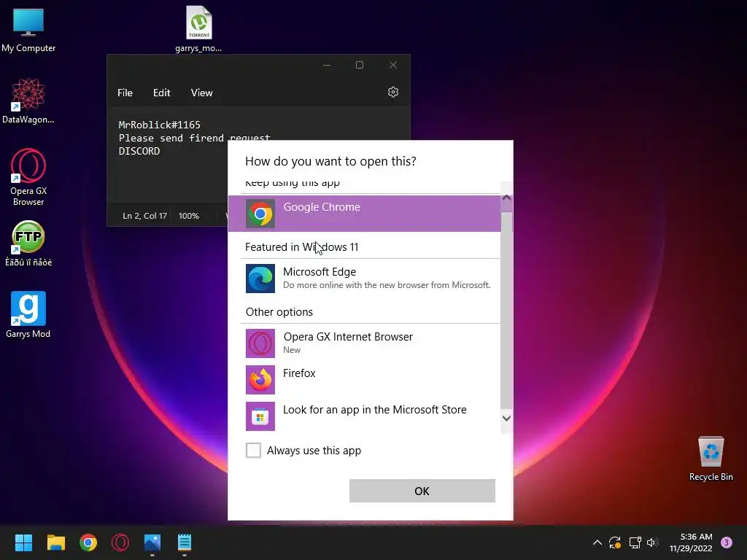Select Opera GX Browser desktop shortcut
This screenshot has width=747, height=560.
28,177
